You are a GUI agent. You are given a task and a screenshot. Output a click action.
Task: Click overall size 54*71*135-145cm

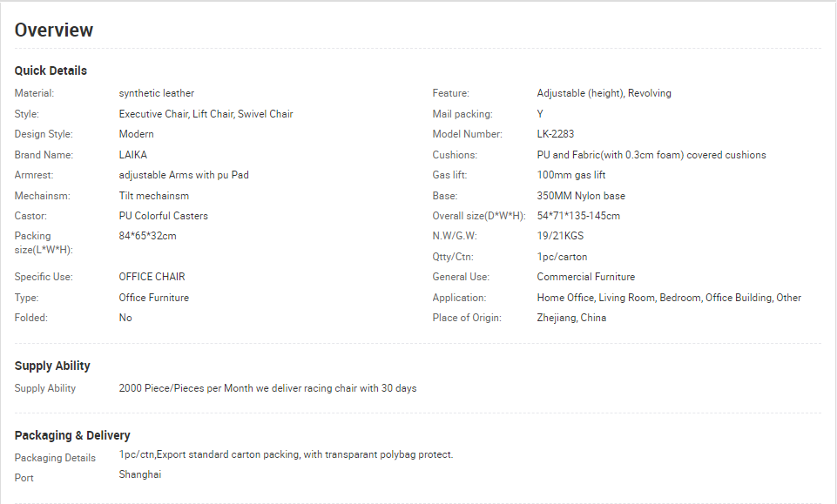578,216
